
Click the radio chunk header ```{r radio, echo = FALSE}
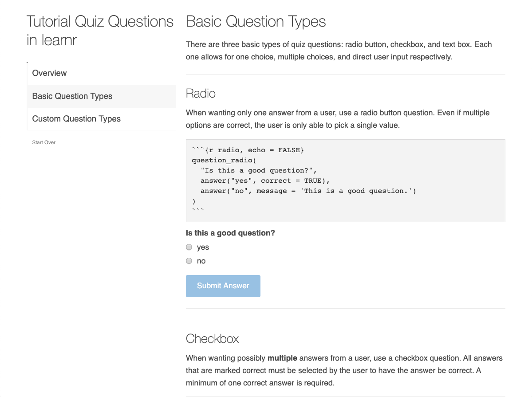[x=248, y=150]
